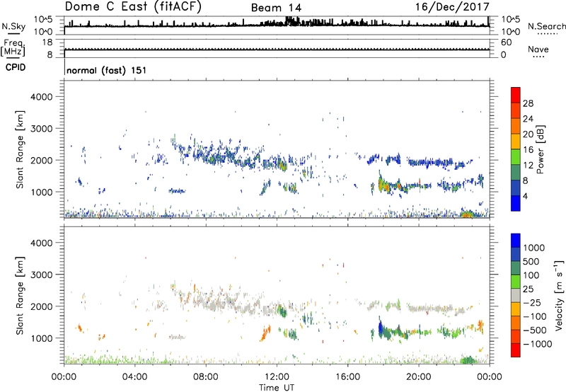Click '3000' on the power panel axis
Image resolution: width=566 pixels, height=392 pixels.
click(41, 129)
